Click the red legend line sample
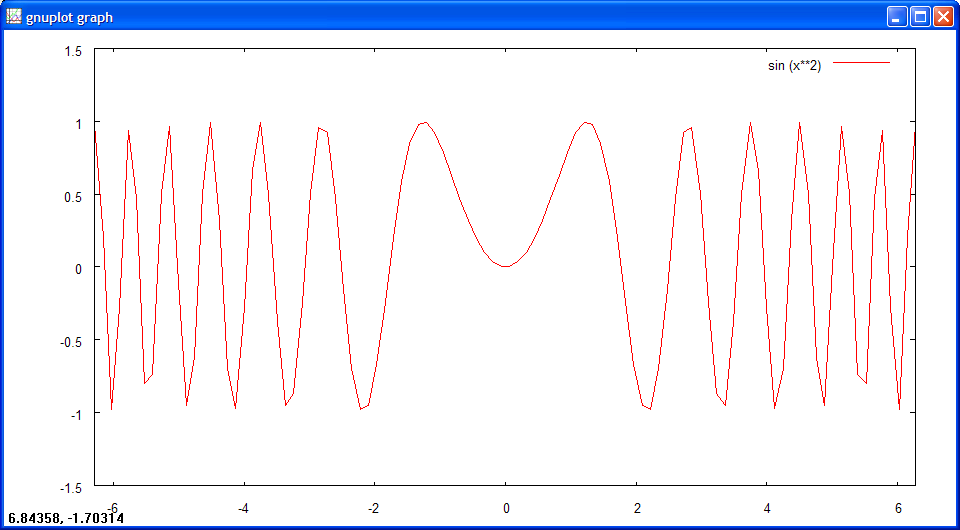Screen dimensions: 960x530 [x=861, y=62]
